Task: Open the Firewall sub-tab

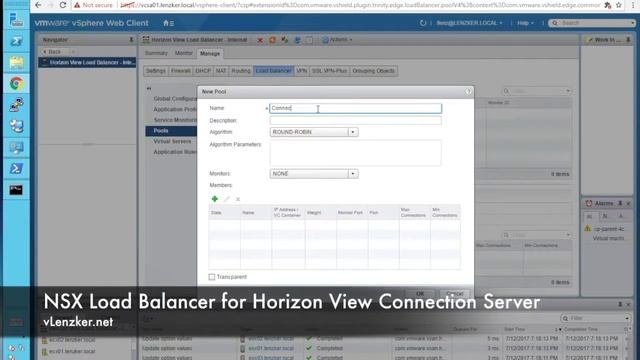Action: pyautogui.click(x=180, y=71)
